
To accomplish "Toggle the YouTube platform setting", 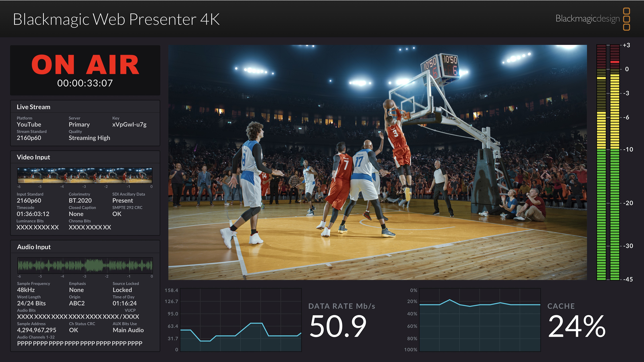I will 29,124.
